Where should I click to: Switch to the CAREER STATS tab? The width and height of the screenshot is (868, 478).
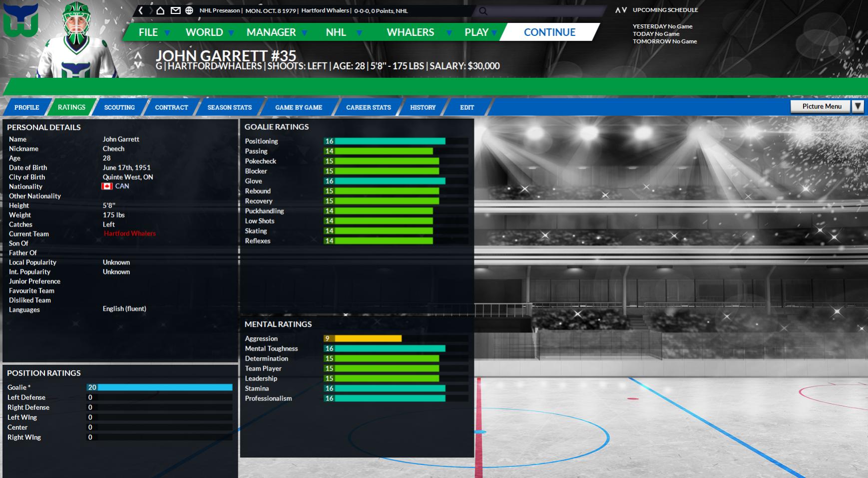pos(369,107)
